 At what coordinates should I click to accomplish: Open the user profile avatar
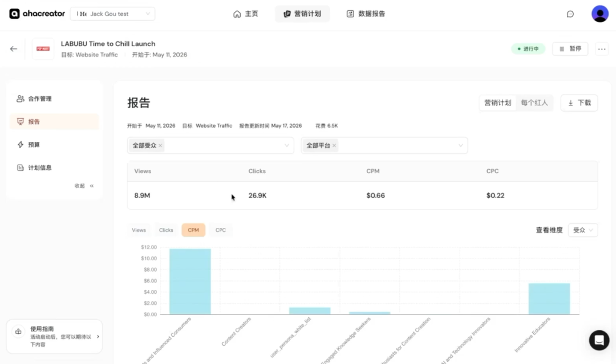[600, 14]
